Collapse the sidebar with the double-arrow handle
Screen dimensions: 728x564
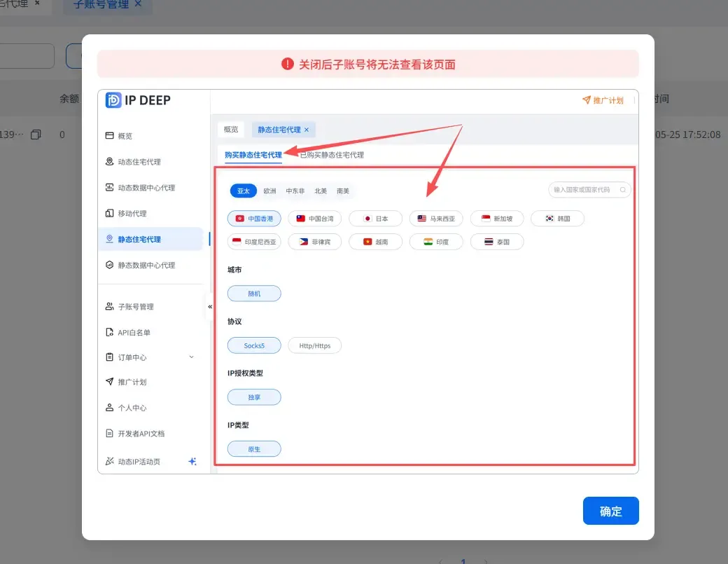[x=210, y=307]
